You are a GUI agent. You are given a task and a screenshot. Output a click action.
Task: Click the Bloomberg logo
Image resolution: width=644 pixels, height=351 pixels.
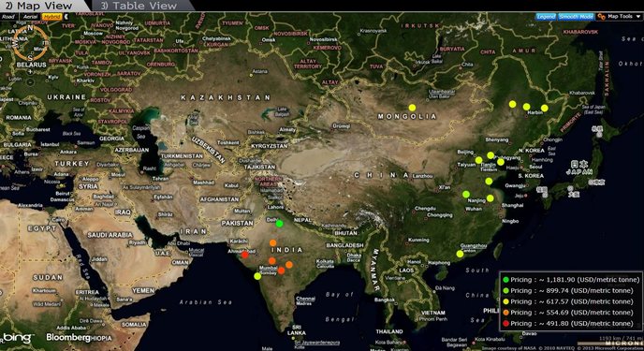coord(68,338)
